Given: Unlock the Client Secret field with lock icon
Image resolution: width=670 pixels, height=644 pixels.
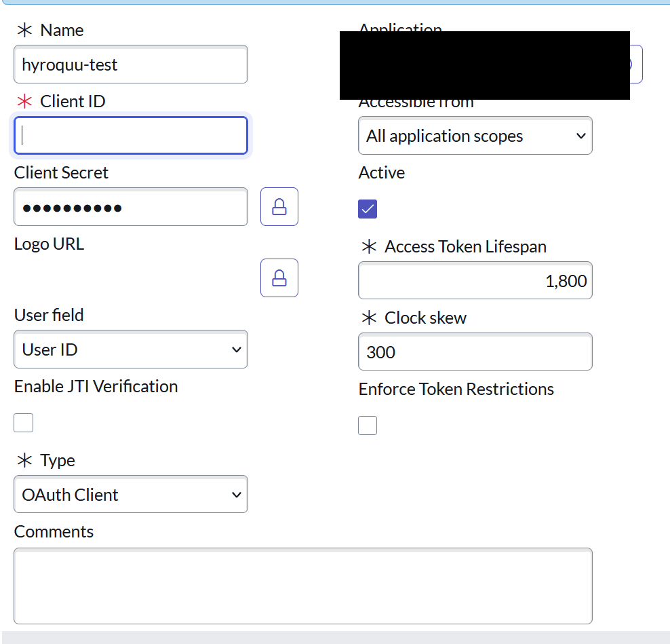Looking at the screenshot, I should pyautogui.click(x=279, y=207).
